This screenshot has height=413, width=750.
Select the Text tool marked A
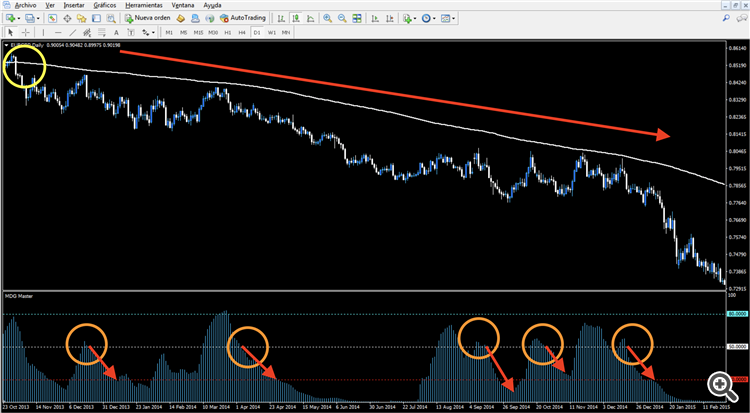pos(116,33)
